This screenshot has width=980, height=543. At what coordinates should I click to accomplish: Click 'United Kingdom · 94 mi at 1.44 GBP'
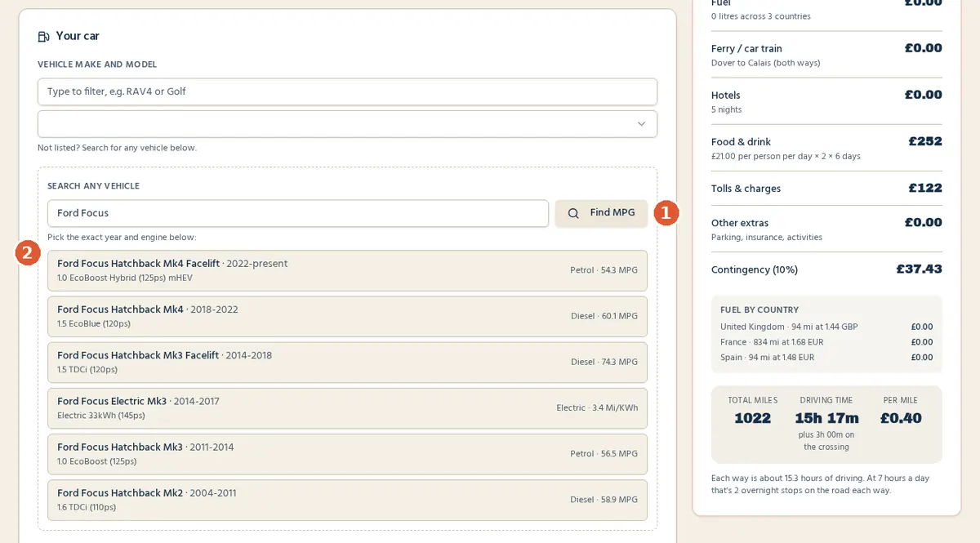point(789,327)
